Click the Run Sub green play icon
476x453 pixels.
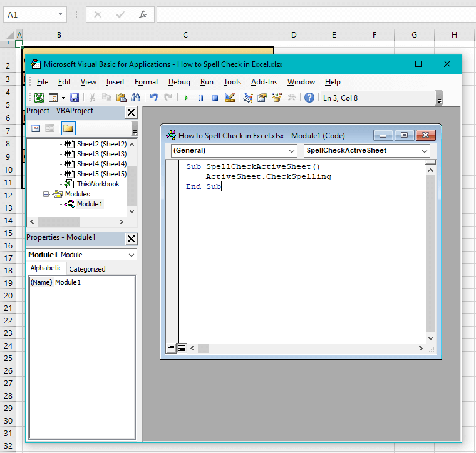186,98
